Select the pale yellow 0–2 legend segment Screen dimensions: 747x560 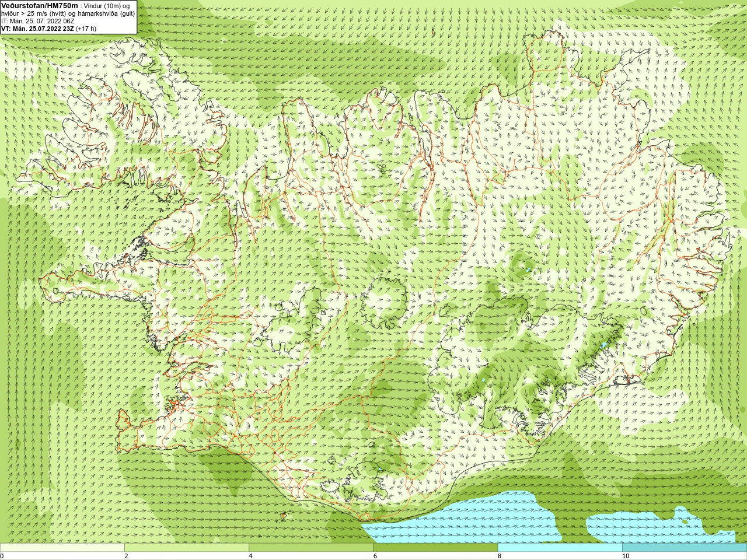pyautogui.click(x=62, y=548)
